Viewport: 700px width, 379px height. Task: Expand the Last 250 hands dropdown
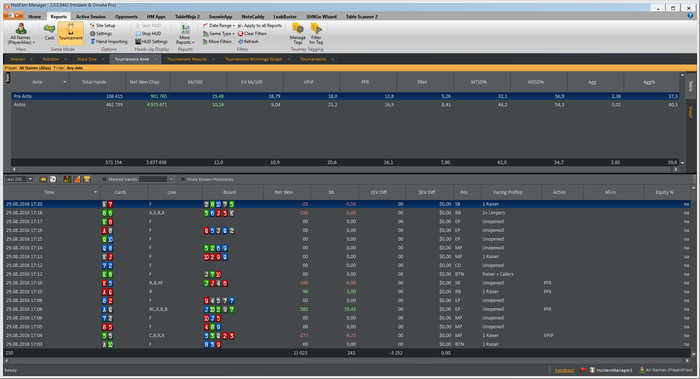click(x=30, y=179)
